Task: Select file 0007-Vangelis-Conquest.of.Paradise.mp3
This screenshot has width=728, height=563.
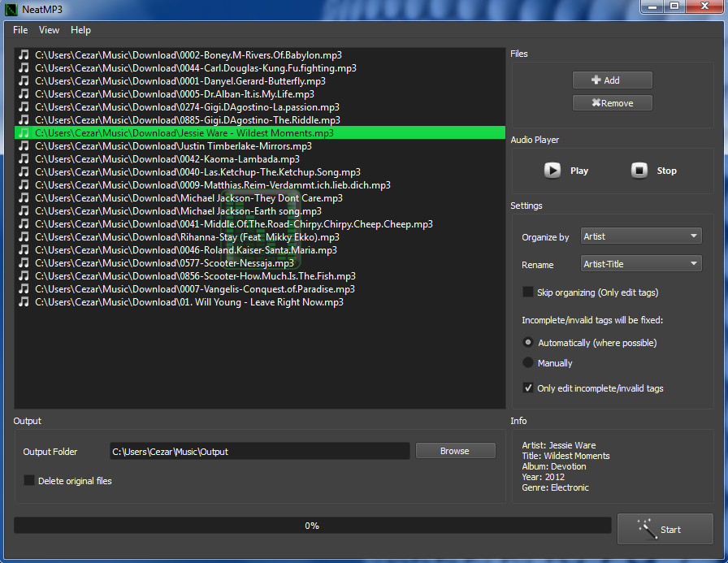Action: click(259, 288)
